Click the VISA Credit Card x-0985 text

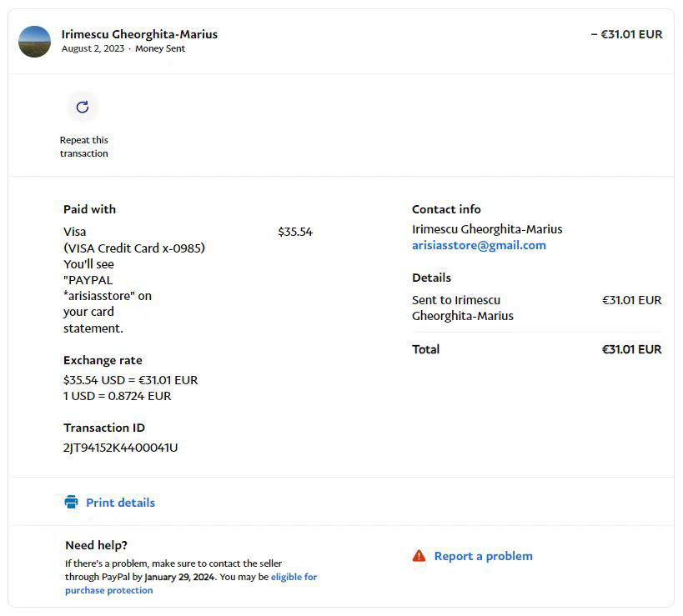pos(133,248)
